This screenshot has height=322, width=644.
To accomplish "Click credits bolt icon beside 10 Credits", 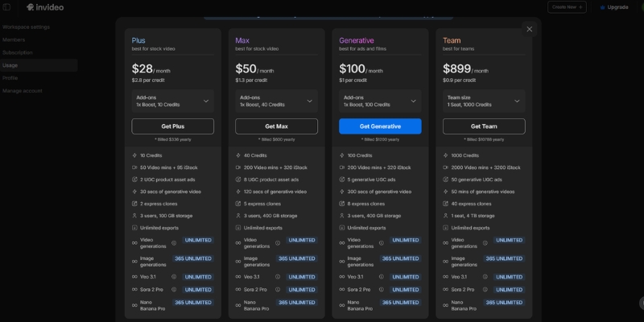I will coord(134,155).
